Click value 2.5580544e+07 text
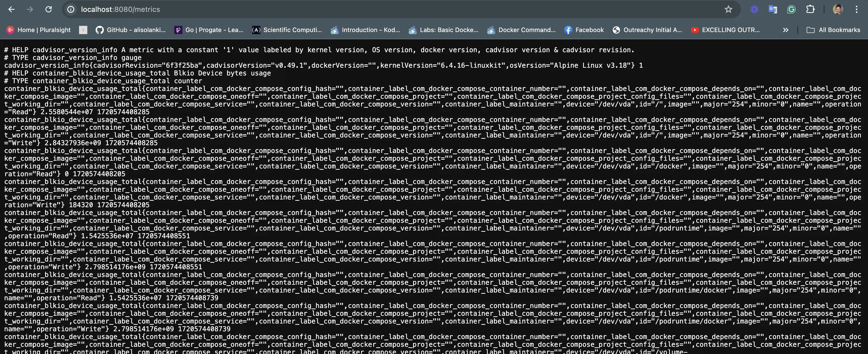 click(67, 112)
